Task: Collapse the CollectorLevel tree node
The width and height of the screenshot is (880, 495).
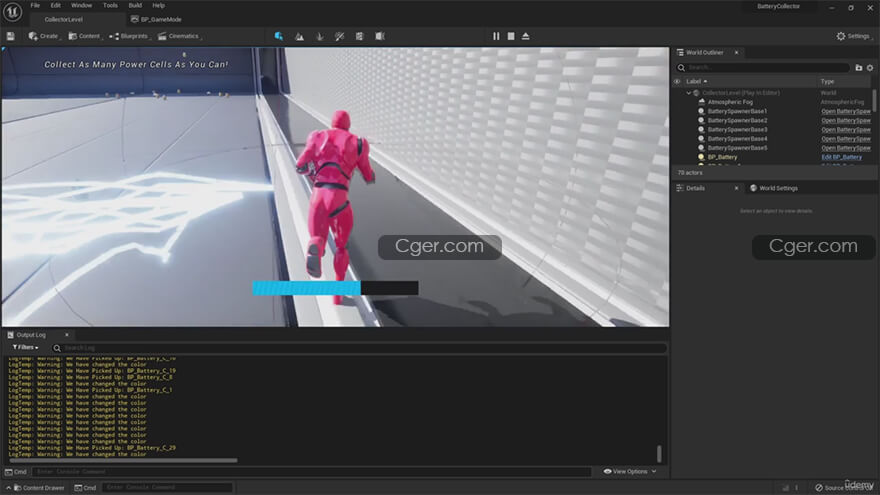Action: click(689, 93)
